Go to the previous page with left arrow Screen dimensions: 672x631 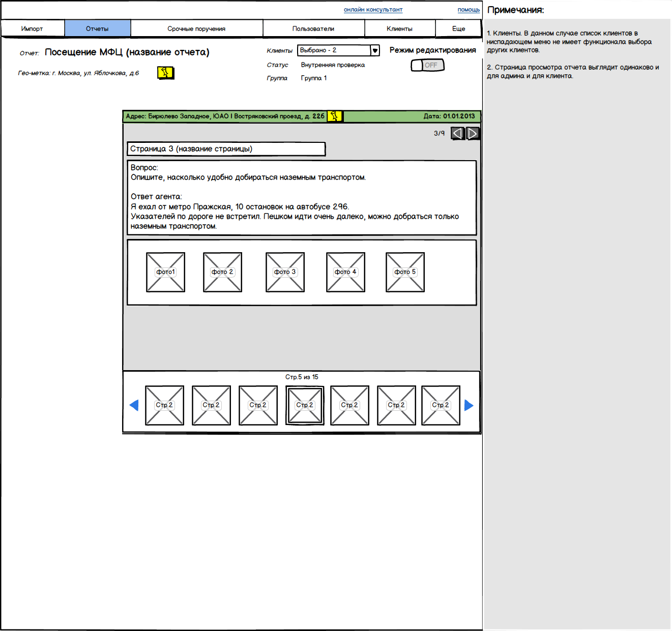(458, 134)
